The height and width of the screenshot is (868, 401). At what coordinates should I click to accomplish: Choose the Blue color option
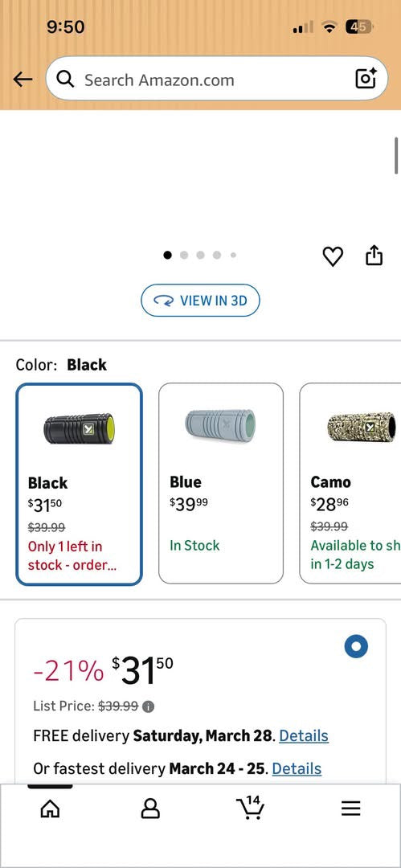tap(221, 483)
